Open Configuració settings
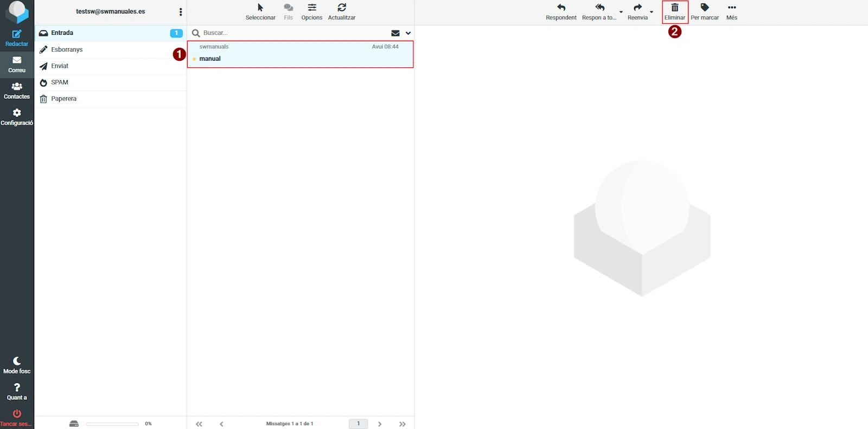 pos(17,113)
